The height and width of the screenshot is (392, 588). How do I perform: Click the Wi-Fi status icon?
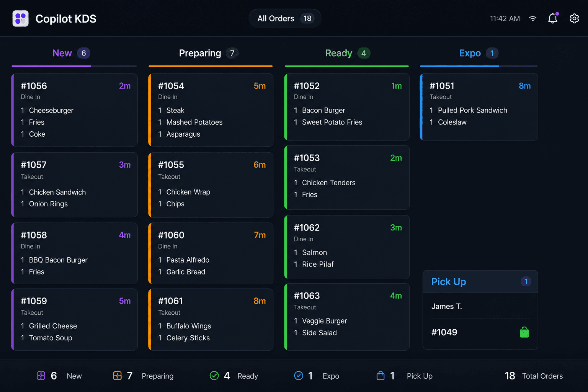point(532,18)
